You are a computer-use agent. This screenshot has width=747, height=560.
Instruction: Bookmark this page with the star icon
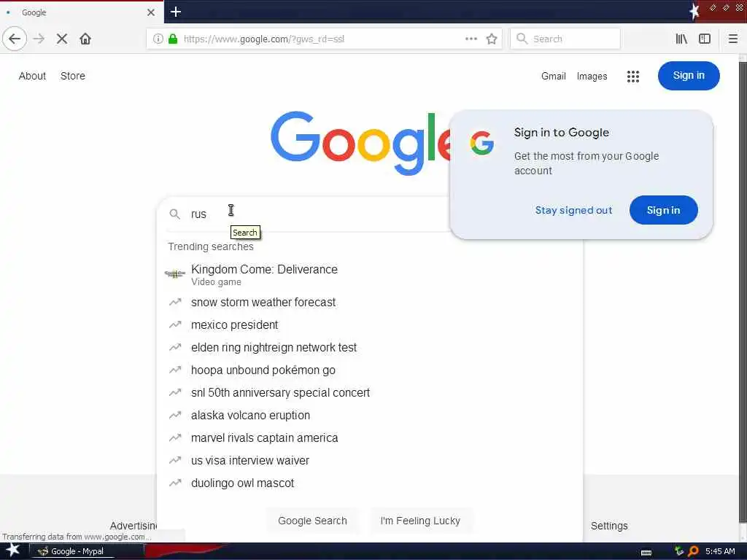point(492,39)
